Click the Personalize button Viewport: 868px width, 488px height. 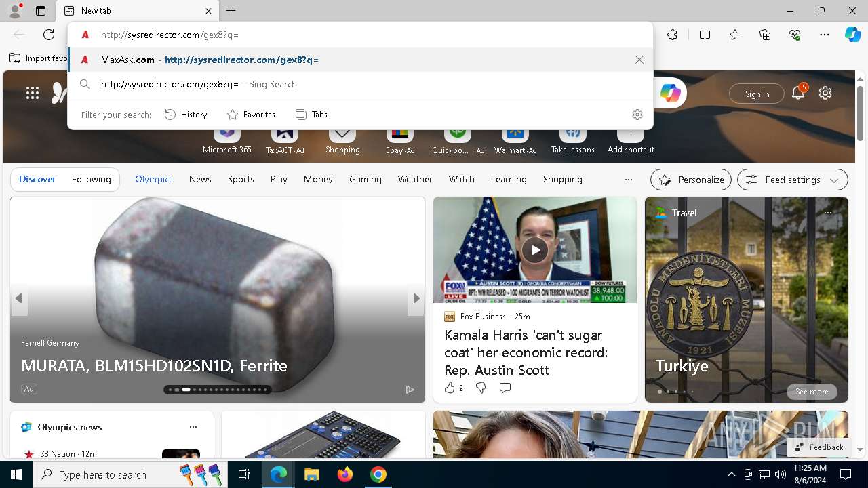(691, 180)
